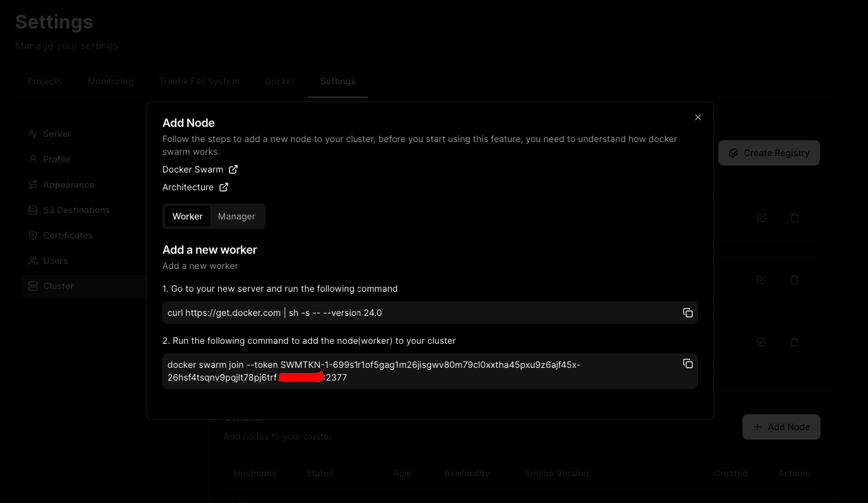The image size is (868, 503).
Task: Click the Status column header
Action: (x=320, y=473)
